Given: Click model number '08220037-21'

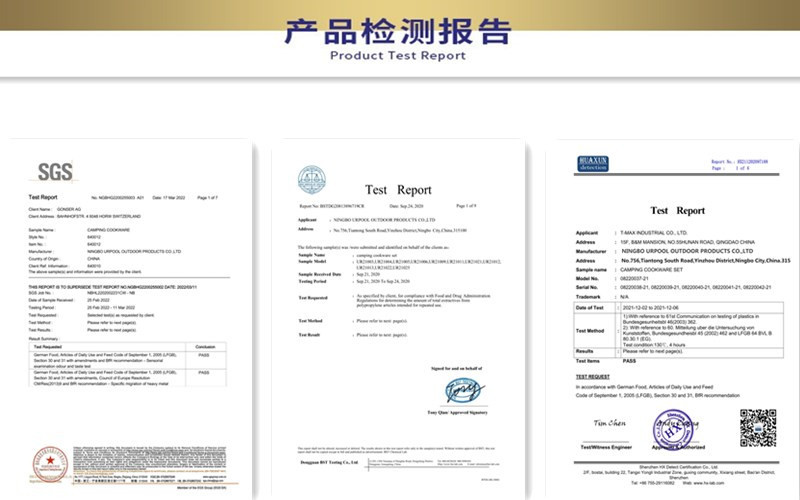Looking at the screenshot, I should coord(634,279).
